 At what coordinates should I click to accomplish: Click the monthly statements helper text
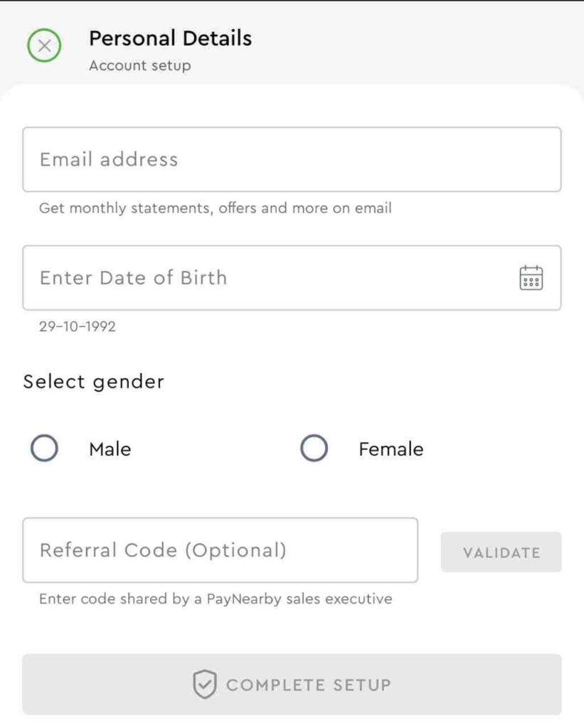click(215, 208)
